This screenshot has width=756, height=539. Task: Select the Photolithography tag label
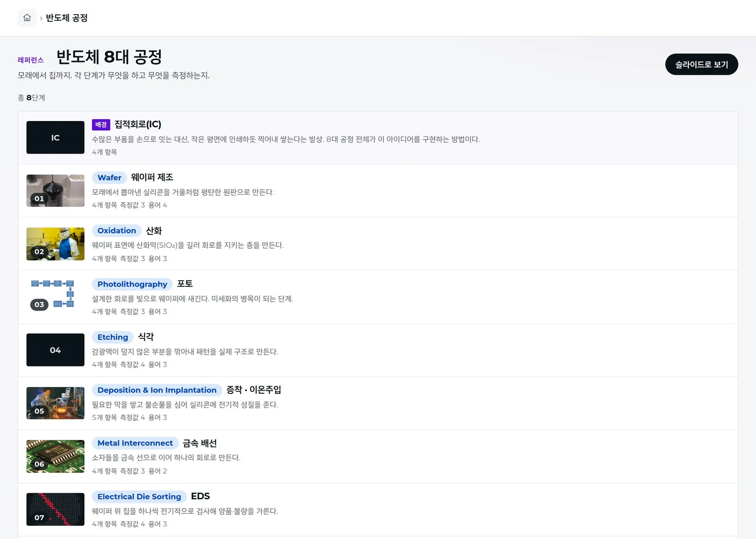(132, 284)
